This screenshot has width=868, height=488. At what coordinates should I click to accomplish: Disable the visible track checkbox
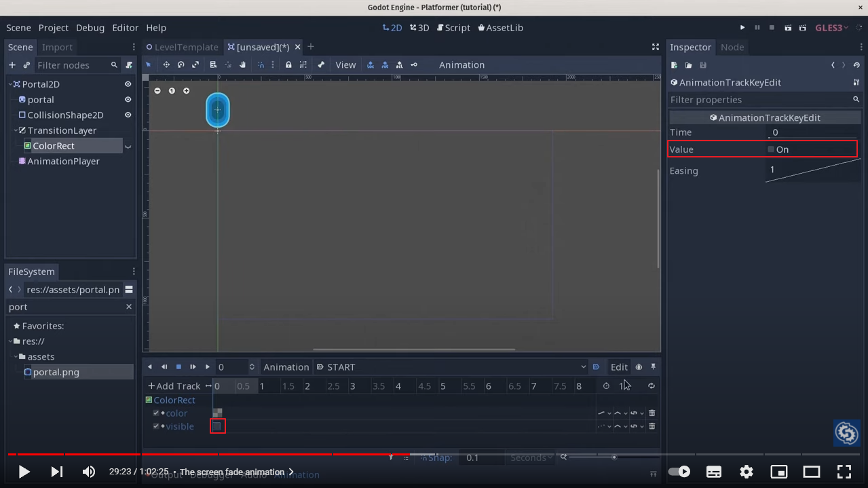[156, 426]
